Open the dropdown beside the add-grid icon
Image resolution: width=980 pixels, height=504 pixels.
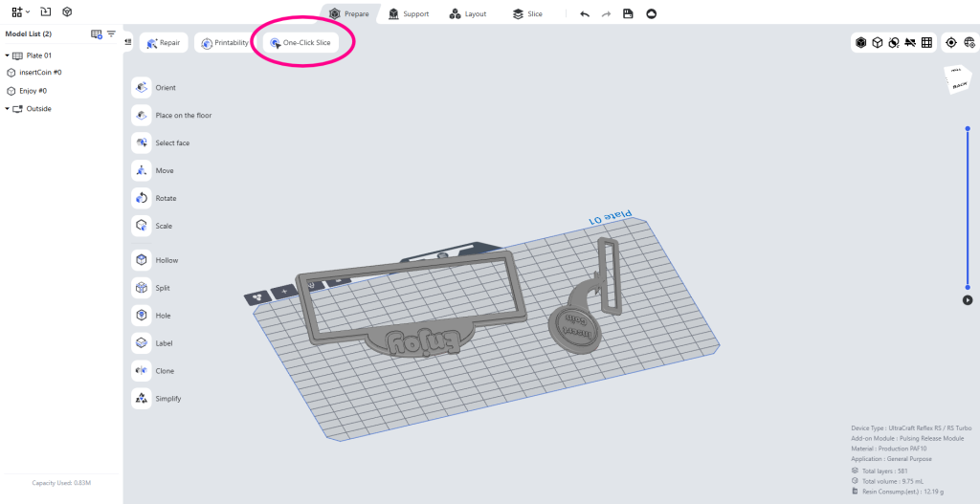click(x=29, y=12)
